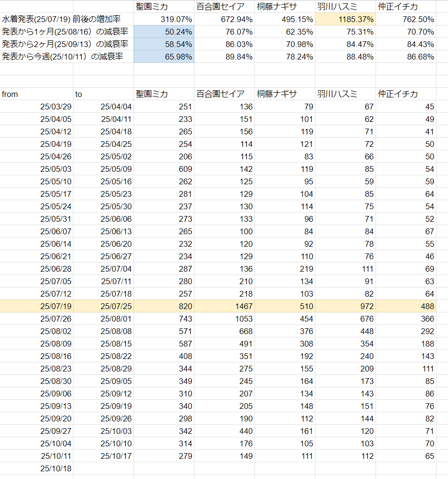Select the cell with value 1467
The image size is (448, 479).
point(224,306)
